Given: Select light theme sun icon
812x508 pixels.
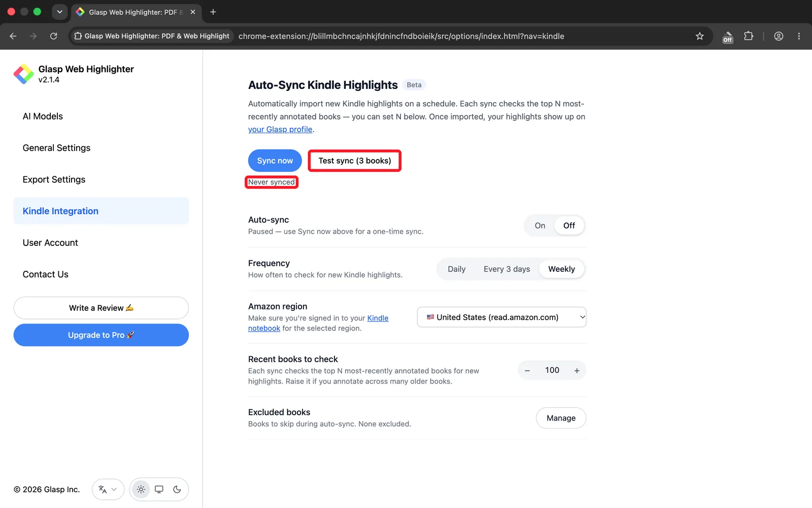Looking at the screenshot, I should (x=141, y=489).
